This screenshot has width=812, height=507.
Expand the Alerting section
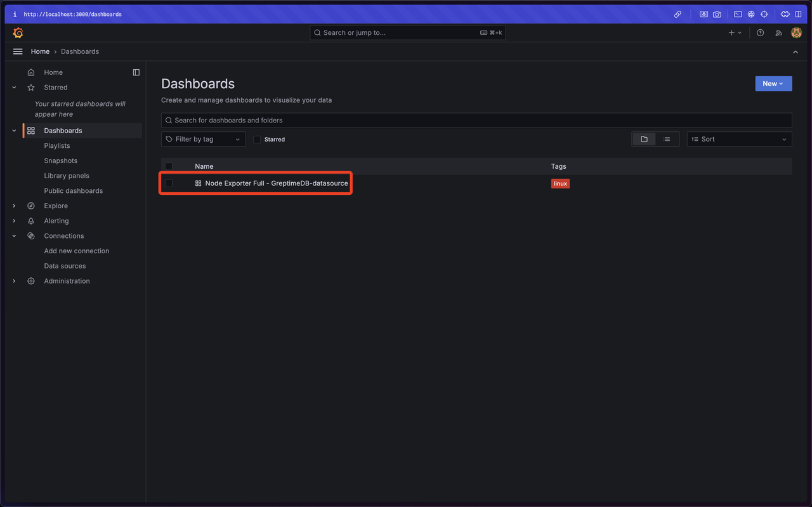click(x=13, y=220)
